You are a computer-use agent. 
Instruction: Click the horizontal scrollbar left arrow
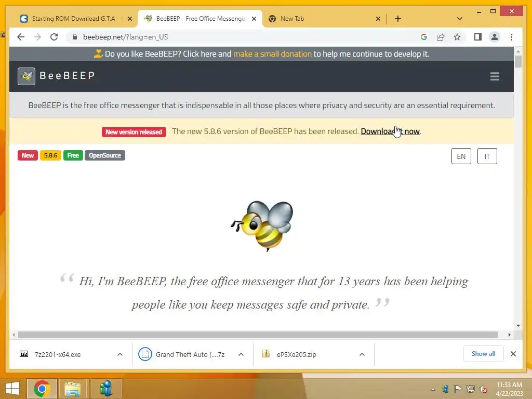[x=13, y=335]
